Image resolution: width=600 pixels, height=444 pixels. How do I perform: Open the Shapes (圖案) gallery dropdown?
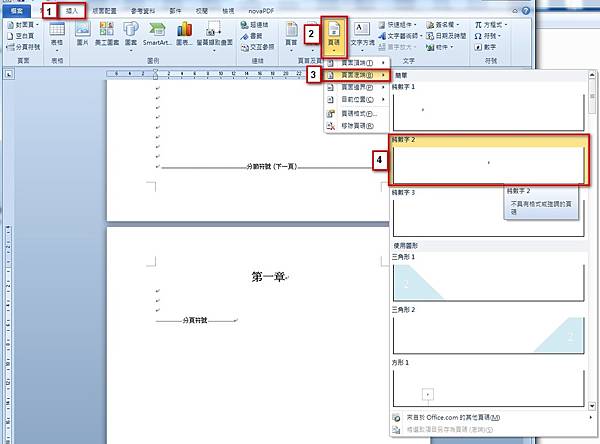[x=130, y=36]
